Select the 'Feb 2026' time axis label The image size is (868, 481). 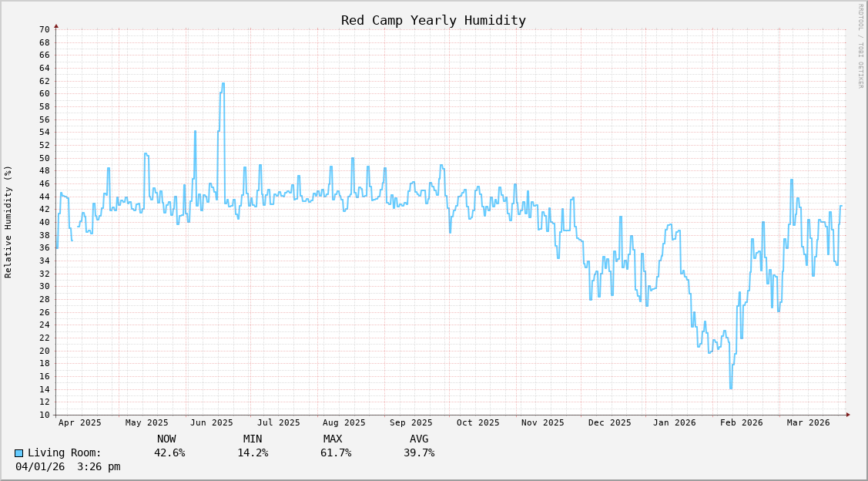tap(742, 422)
